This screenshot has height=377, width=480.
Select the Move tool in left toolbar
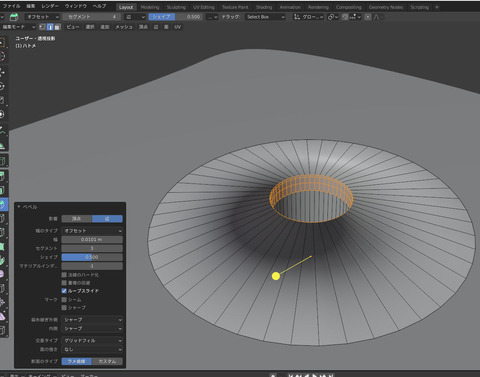[x=3, y=72]
